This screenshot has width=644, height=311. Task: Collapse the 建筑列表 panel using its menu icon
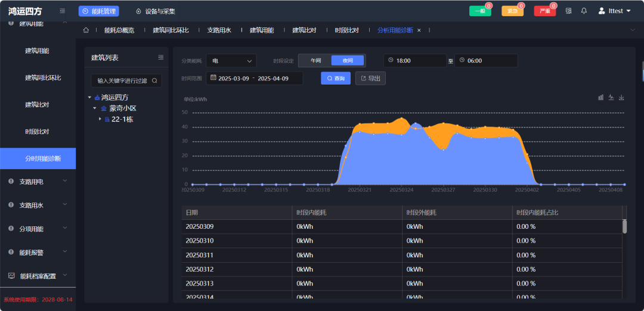[160, 58]
